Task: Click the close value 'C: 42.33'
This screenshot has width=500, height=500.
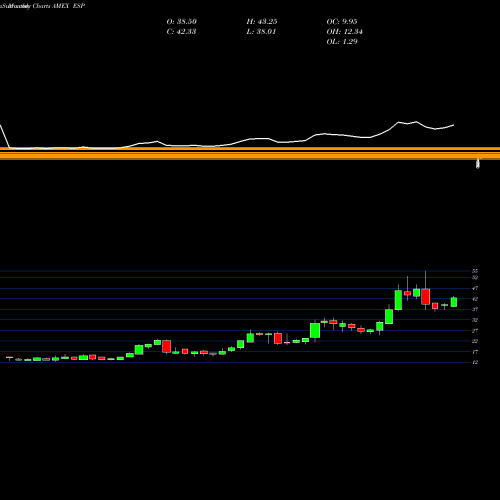Action: point(181,32)
